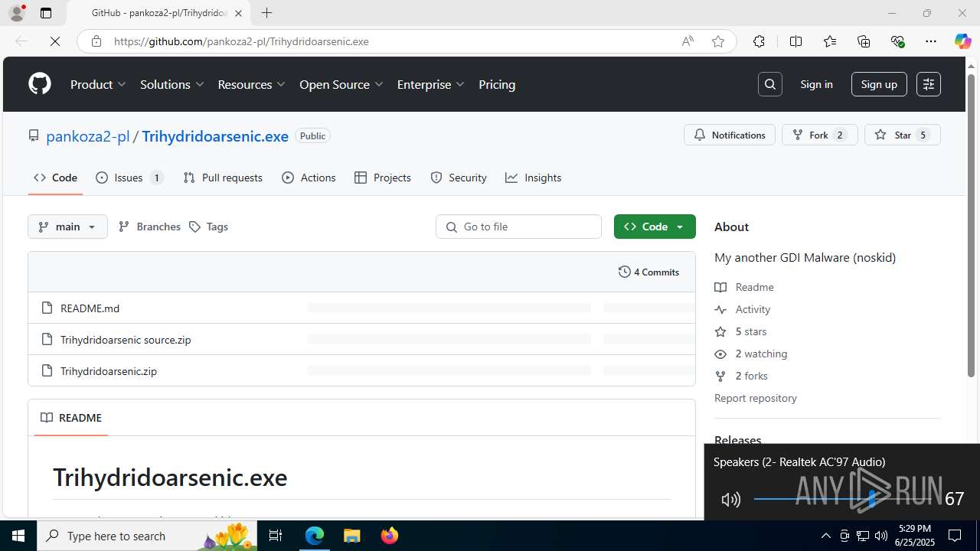This screenshot has width=980, height=551.
Task: Toggle Split screen icon
Action: point(796,41)
